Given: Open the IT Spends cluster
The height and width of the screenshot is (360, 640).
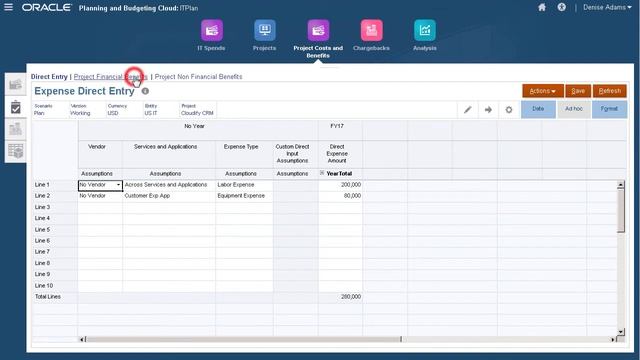Looking at the screenshot, I should (x=211, y=30).
